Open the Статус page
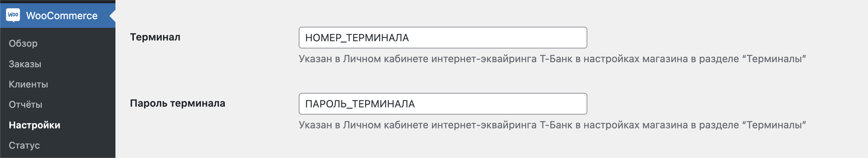Image resolution: width=868 pixels, height=158 pixels. tap(24, 145)
